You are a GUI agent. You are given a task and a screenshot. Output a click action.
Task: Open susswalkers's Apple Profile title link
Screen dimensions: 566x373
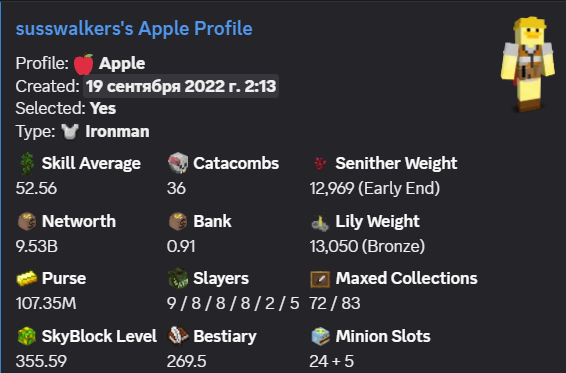(x=134, y=29)
